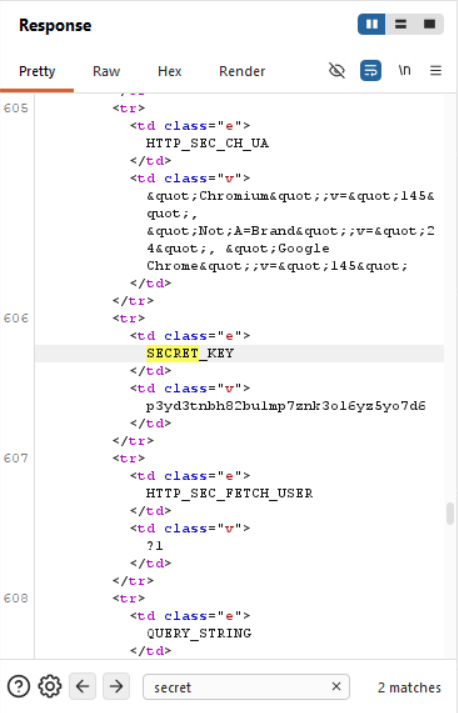Click the p3yd3tnbh82bulmp7znk3ol6yz5yo7d6 value
The width and height of the screenshot is (458, 713).
click(x=286, y=406)
